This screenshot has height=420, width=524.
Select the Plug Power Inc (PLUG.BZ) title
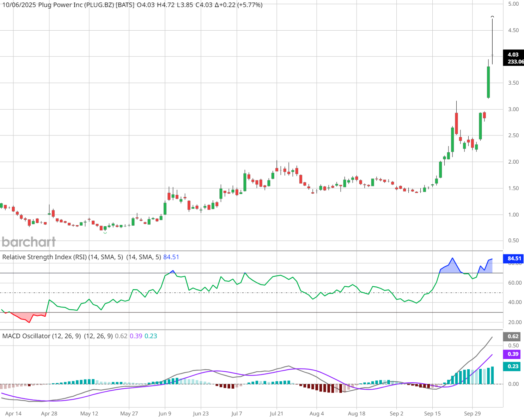(x=76, y=5)
